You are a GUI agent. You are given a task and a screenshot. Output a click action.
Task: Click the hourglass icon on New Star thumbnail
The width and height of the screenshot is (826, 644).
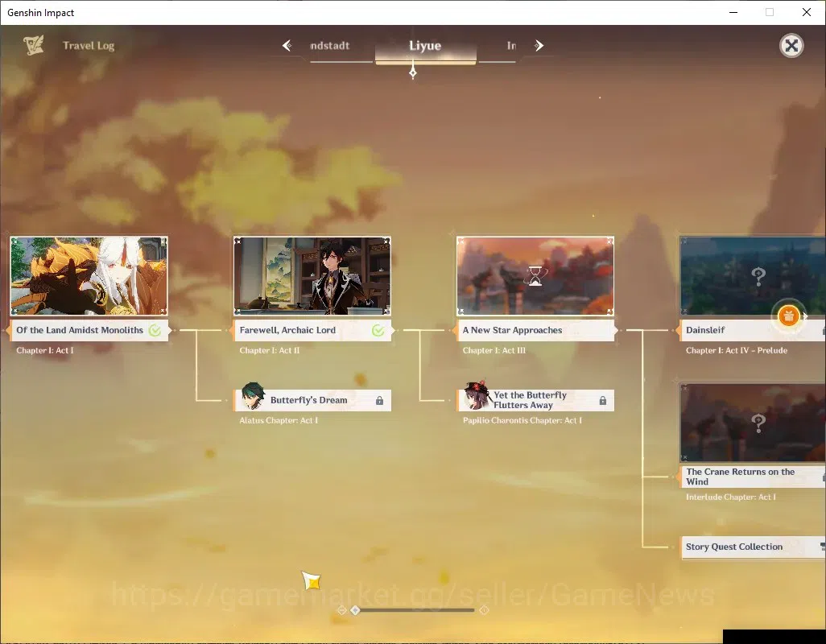pos(535,276)
